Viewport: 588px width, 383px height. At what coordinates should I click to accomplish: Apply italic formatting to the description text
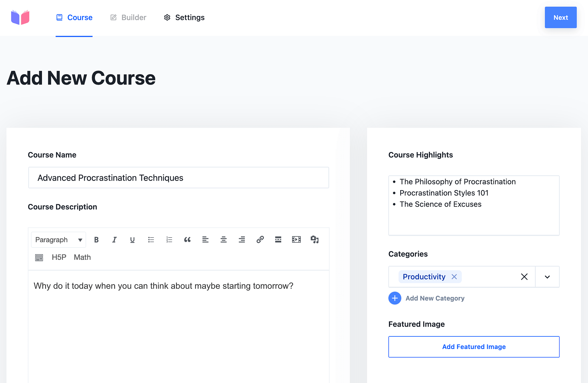pyautogui.click(x=114, y=239)
